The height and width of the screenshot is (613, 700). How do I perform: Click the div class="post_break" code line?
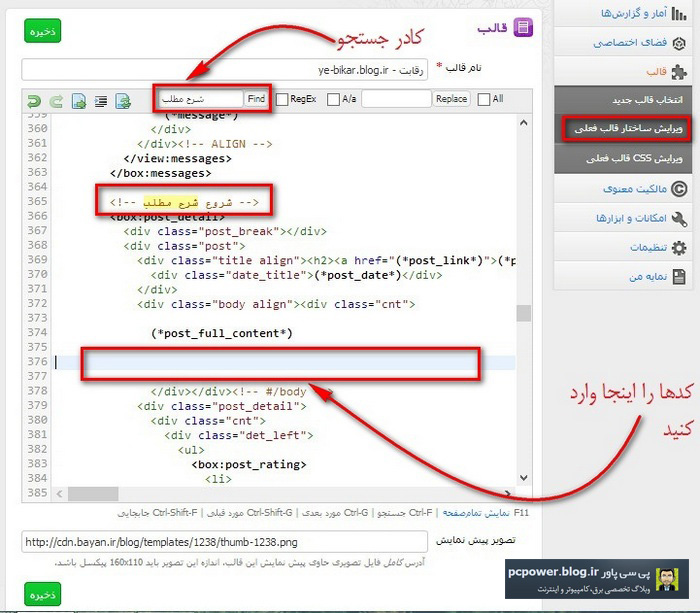[x=225, y=231]
